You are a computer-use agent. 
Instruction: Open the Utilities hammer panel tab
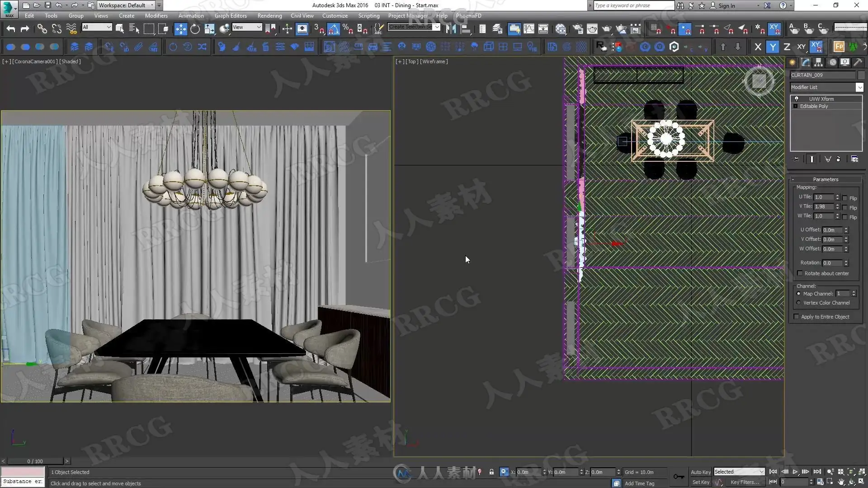coord(858,62)
